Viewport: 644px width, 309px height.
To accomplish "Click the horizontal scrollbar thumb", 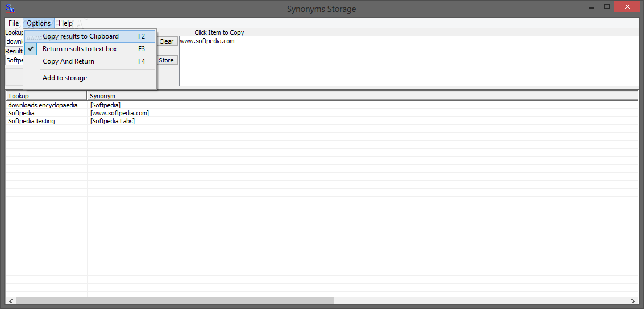I will (x=175, y=301).
